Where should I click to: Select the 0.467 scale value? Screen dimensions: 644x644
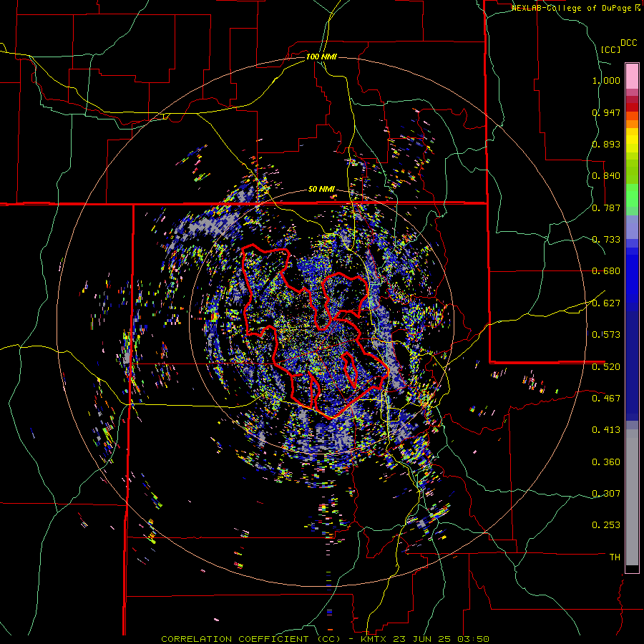(606, 399)
